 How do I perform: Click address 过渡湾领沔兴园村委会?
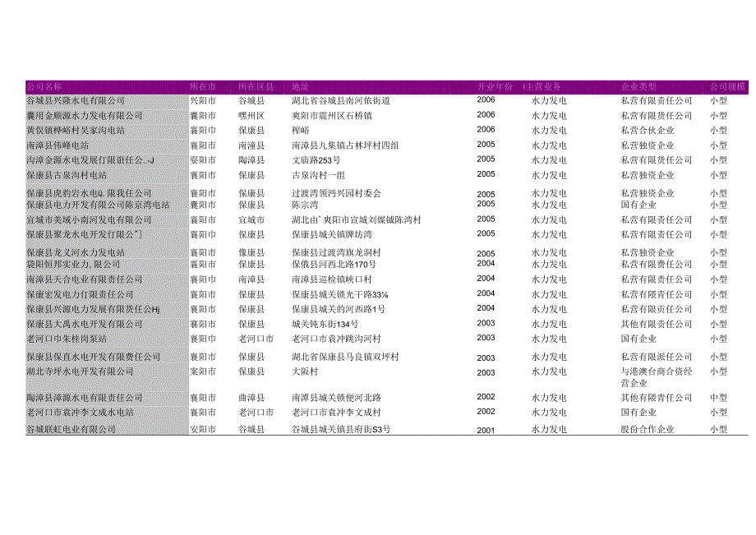coord(336,193)
